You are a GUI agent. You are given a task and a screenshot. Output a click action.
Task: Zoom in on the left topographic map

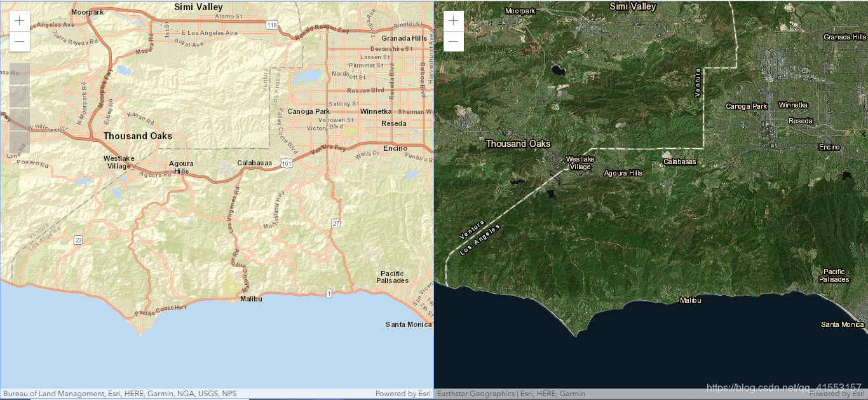click(x=20, y=20)
